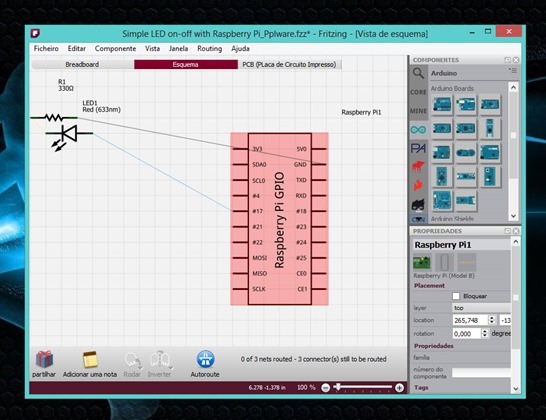Select the Arduino infinity-logo parts bin
The height and width of the screenshot is (420, 546).
[418, 130]
